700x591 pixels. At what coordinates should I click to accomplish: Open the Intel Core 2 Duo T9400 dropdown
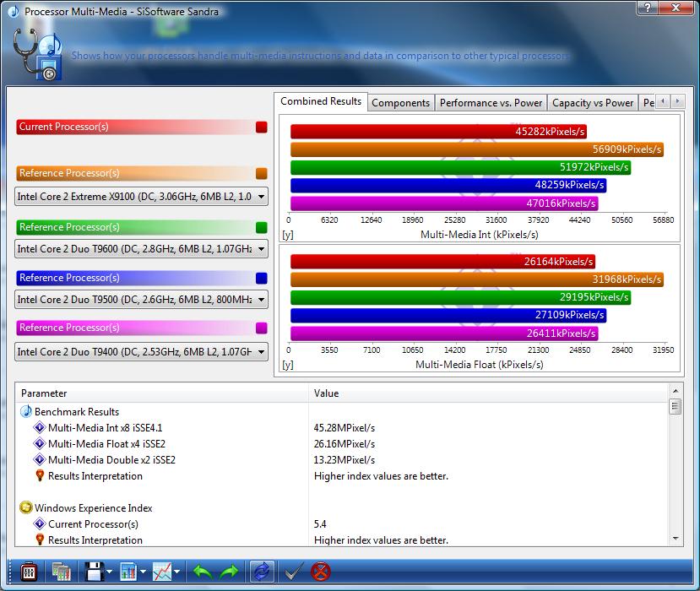[x=142, y=352]
